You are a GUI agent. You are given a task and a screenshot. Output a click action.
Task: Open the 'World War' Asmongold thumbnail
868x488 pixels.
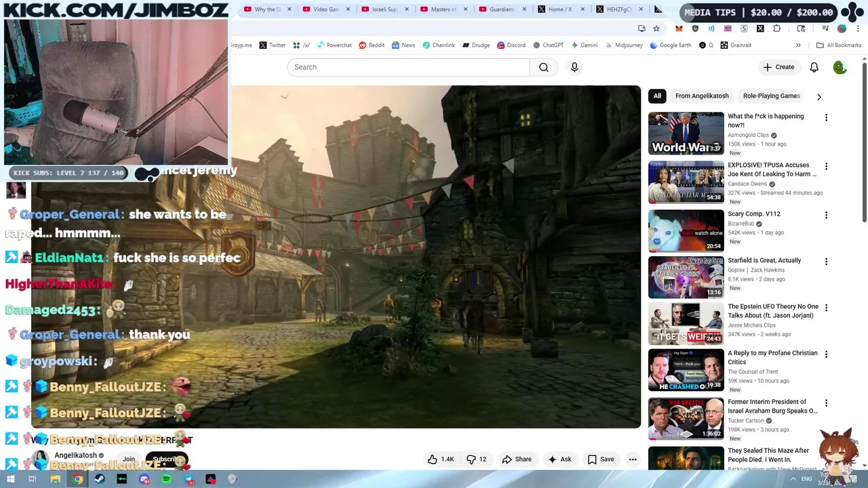pyautogui.click(x=686, y=134)
